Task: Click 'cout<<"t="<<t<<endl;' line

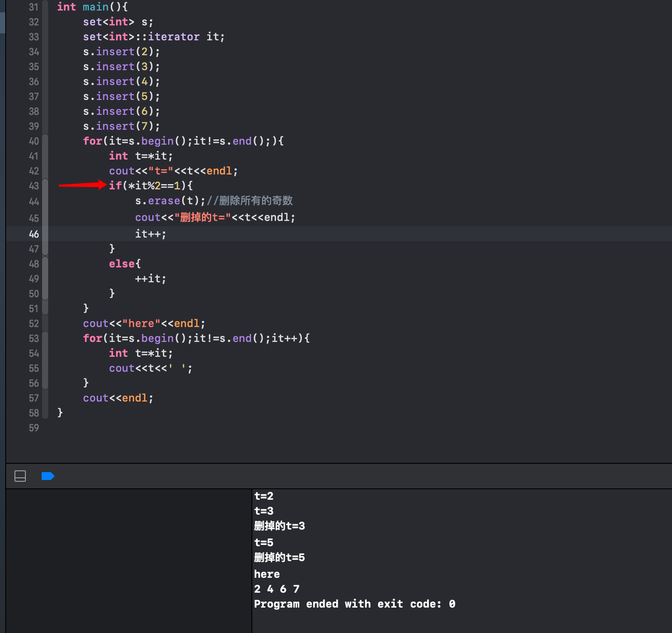Action: click(x=173, y=171)
